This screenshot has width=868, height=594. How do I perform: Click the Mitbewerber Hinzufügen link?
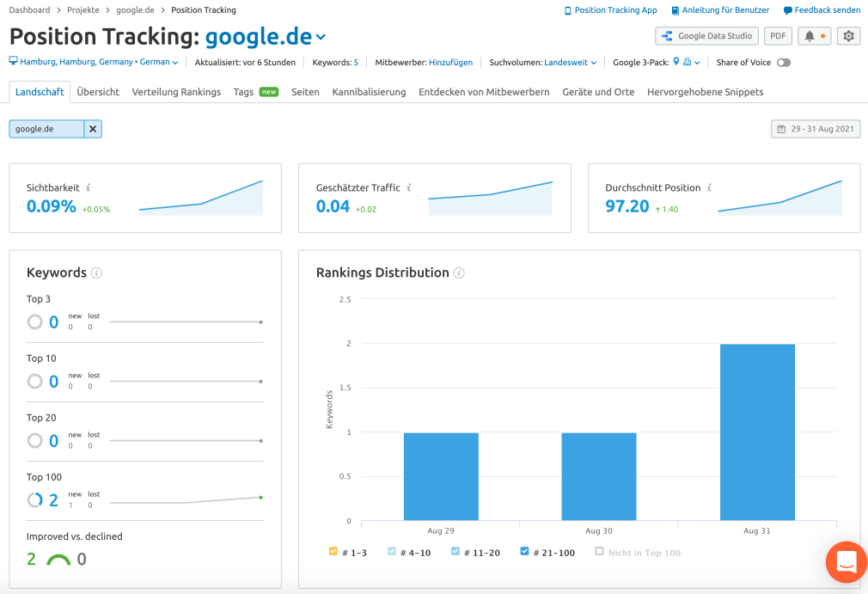450,63
